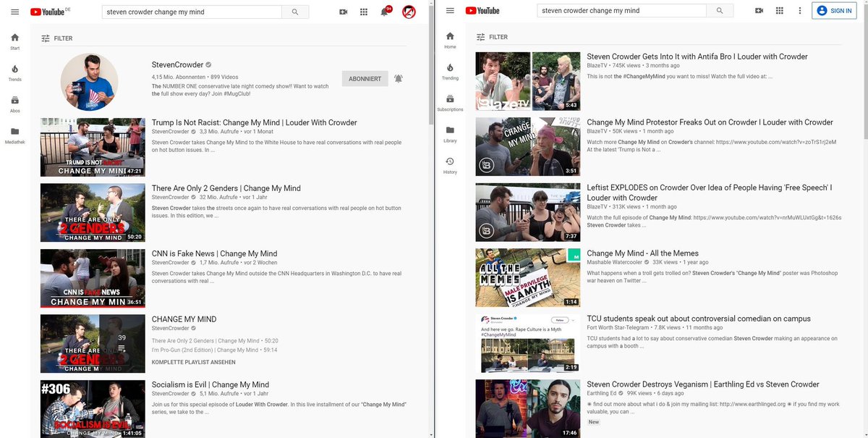Open three-dot settings menu in right window

point(799,10)
